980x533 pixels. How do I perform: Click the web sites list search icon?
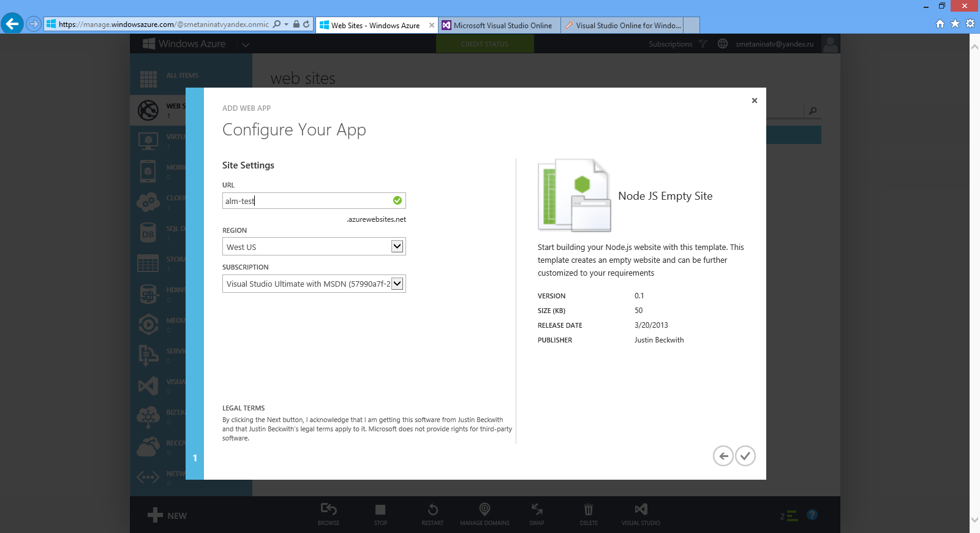click(x=813, y=111)
